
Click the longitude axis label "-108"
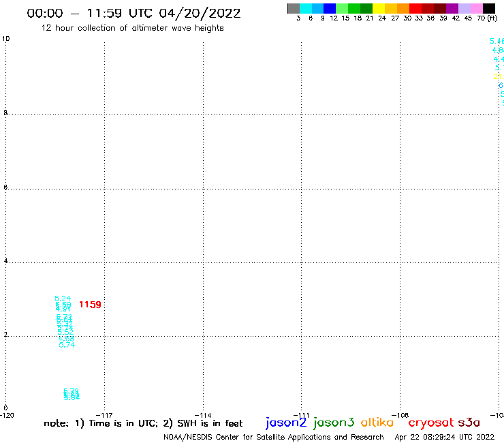tap(400, 415)
